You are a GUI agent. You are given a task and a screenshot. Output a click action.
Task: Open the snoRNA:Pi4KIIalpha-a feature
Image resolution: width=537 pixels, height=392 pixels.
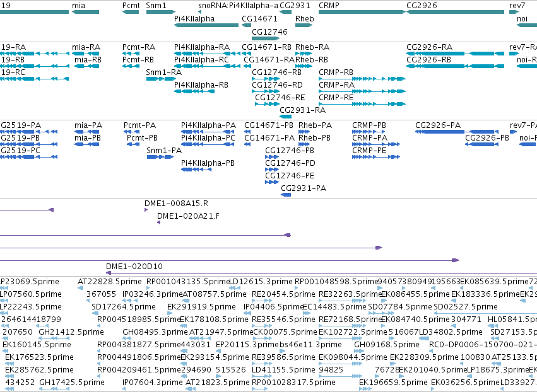coord(199,12)
